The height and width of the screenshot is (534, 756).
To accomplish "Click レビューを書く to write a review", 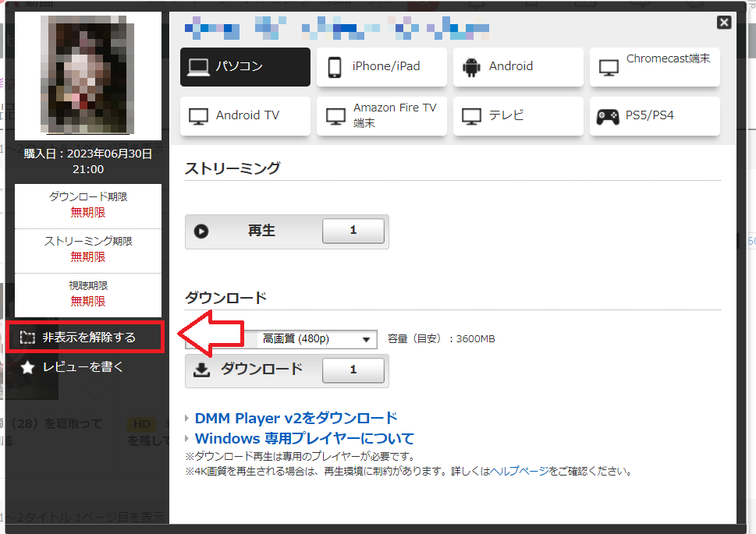I will 83,367.
